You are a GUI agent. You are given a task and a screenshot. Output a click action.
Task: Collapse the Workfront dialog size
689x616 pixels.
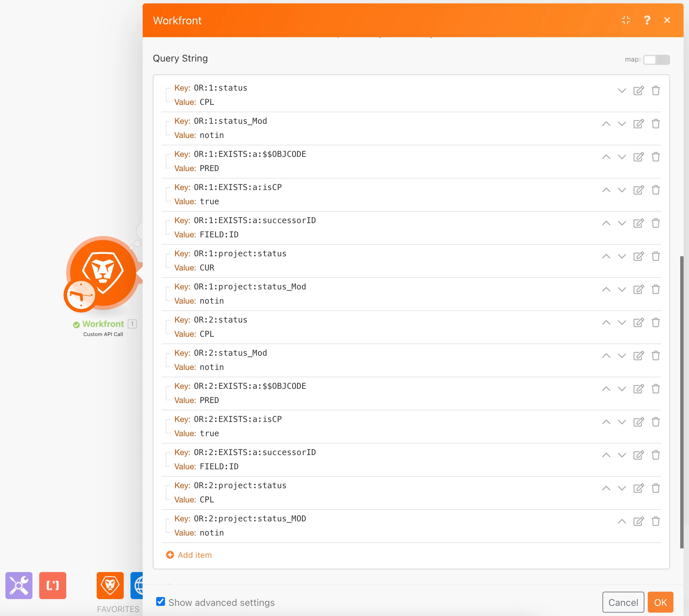pos(626,20)
